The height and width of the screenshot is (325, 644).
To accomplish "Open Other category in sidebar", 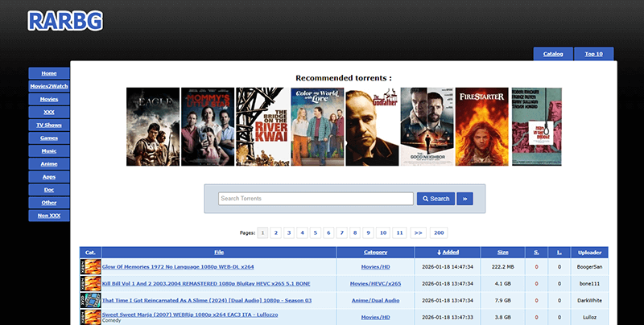I will tap(49, 203).
